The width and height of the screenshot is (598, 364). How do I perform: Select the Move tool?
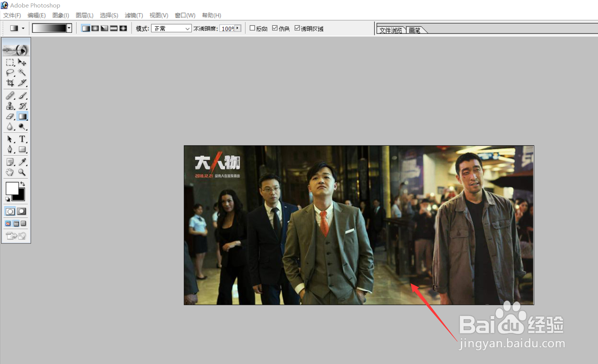[x=22, y=62]
